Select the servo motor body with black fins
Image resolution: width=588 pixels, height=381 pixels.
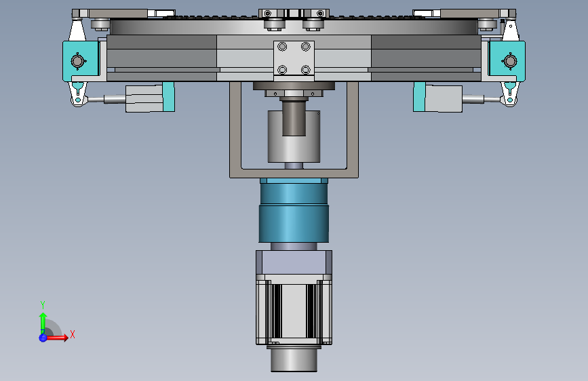point(294,310)
